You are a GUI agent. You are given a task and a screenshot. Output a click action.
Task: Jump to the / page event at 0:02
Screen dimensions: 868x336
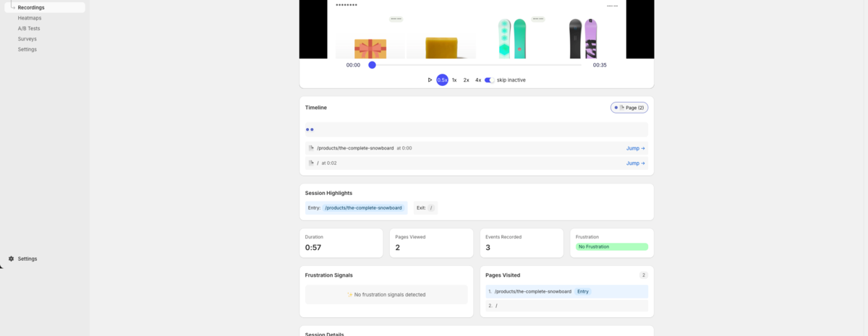pos(635,163)
